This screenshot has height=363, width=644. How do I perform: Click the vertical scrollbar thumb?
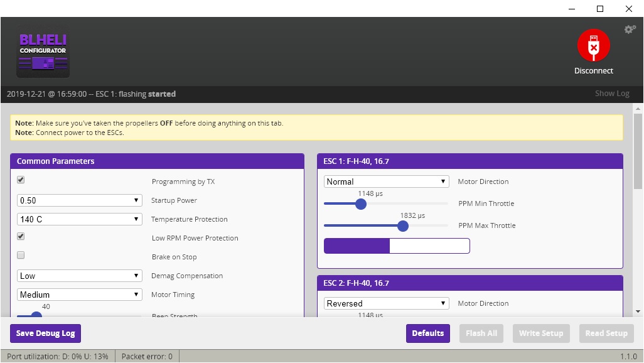click(638, 151)
